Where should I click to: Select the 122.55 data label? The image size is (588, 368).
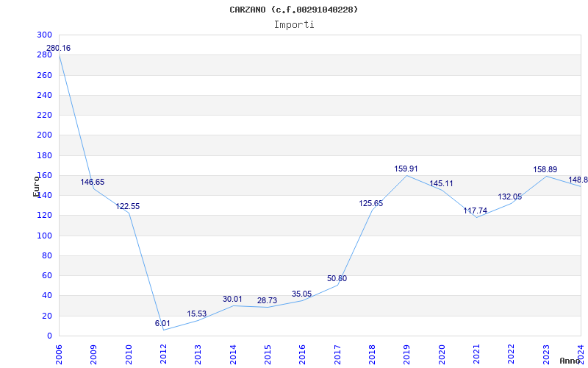click(x=127, y=207)
